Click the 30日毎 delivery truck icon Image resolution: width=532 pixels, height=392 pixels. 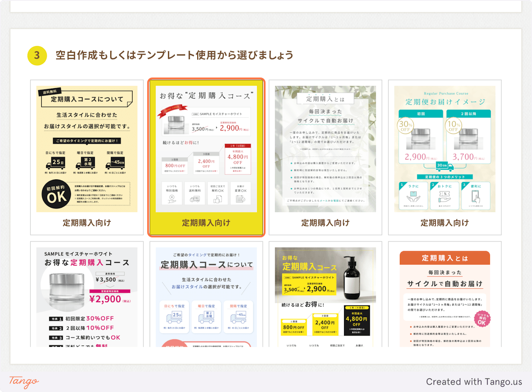pos(445,167)
